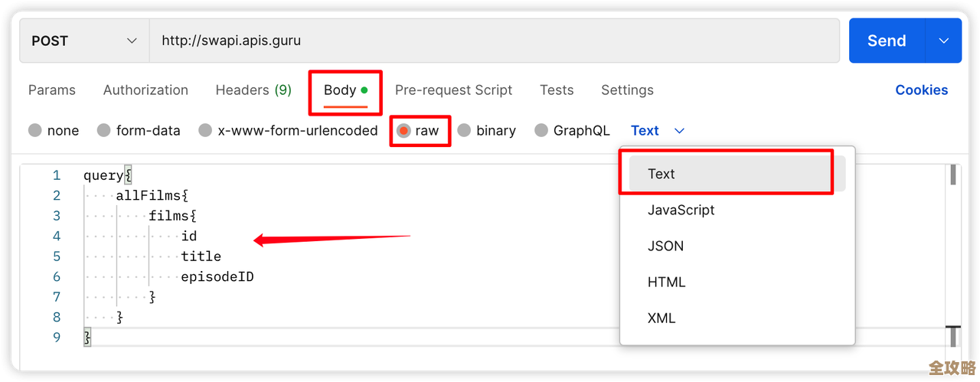Select XML in the format dropdown list

(661, 318)
